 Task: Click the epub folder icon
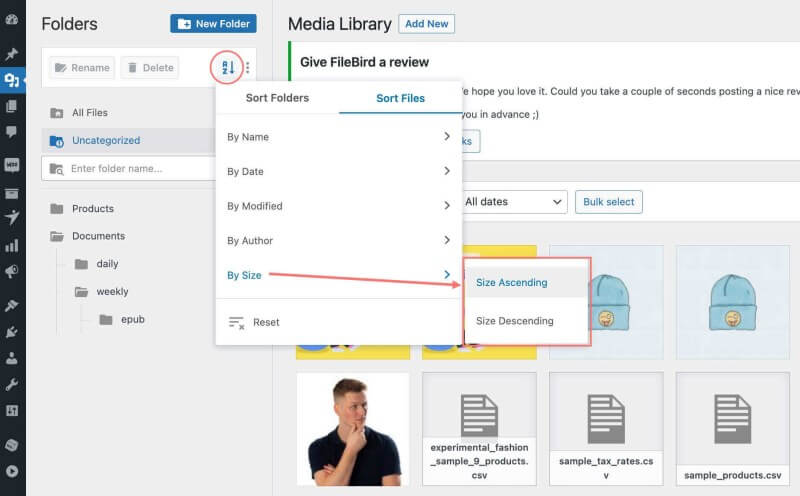click(x=106, y=319)
